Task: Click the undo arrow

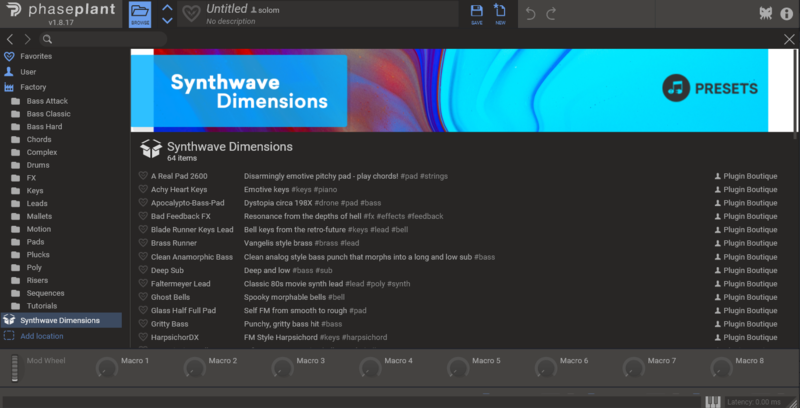Action: coord(531,14)
